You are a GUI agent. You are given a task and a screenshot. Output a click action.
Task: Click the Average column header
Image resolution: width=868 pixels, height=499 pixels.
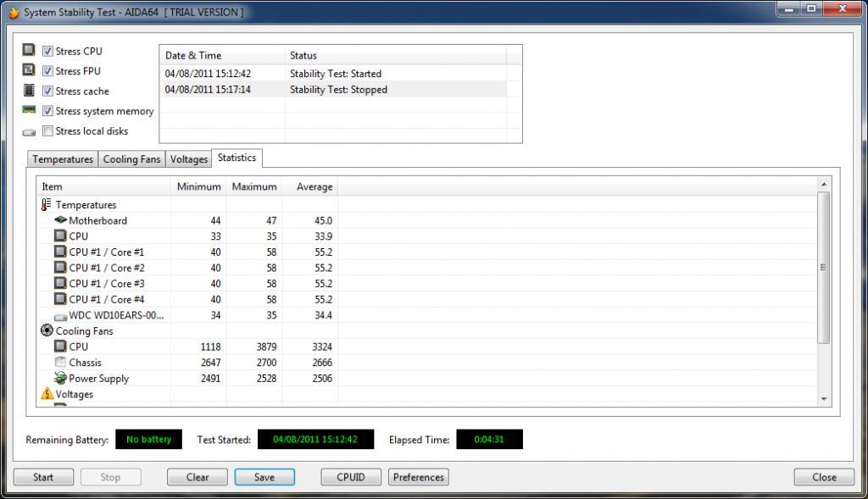310,186
